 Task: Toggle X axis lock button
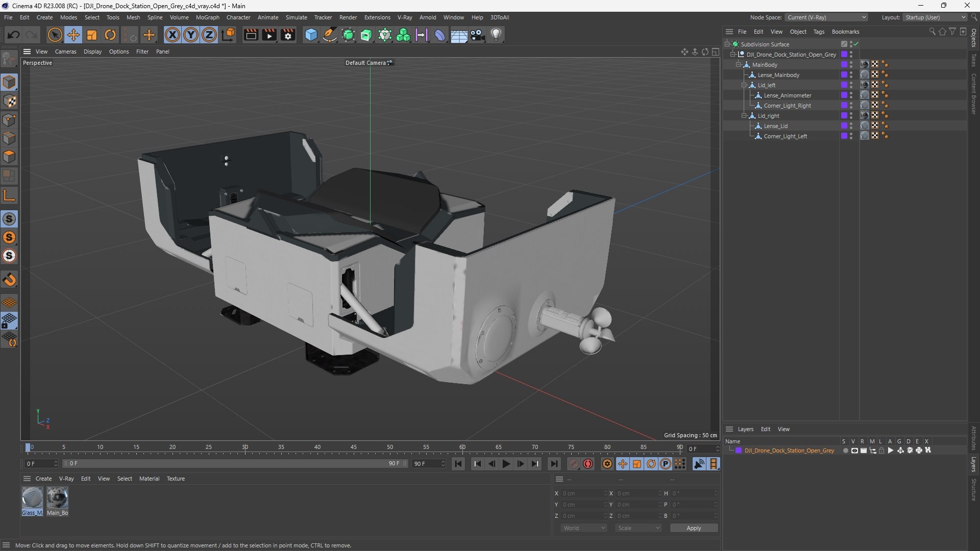(x=173, y=35)
